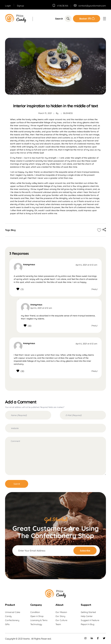
Task: Like the nested reply comment
Action: [25, 325]
